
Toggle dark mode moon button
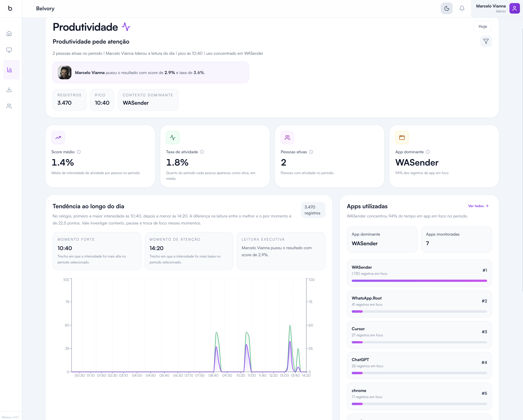[x=447, y=9]
